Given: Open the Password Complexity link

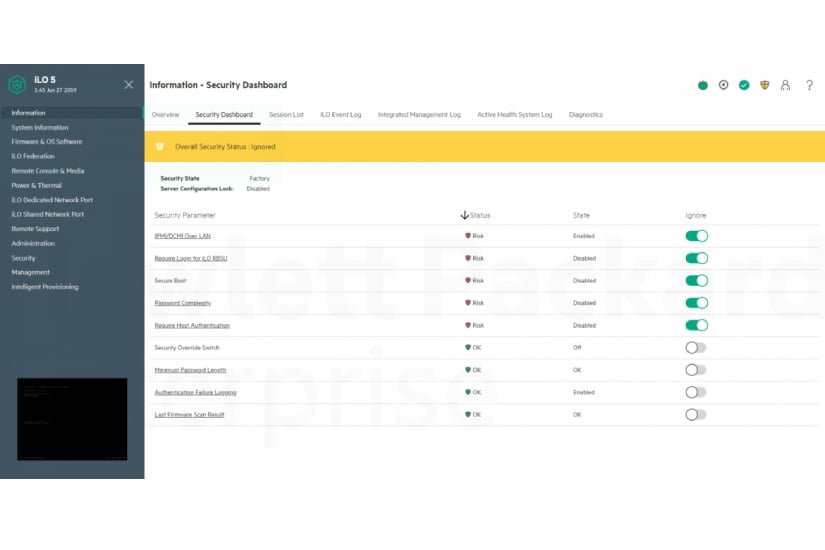Looking at the screenshot, I should 183,303.
